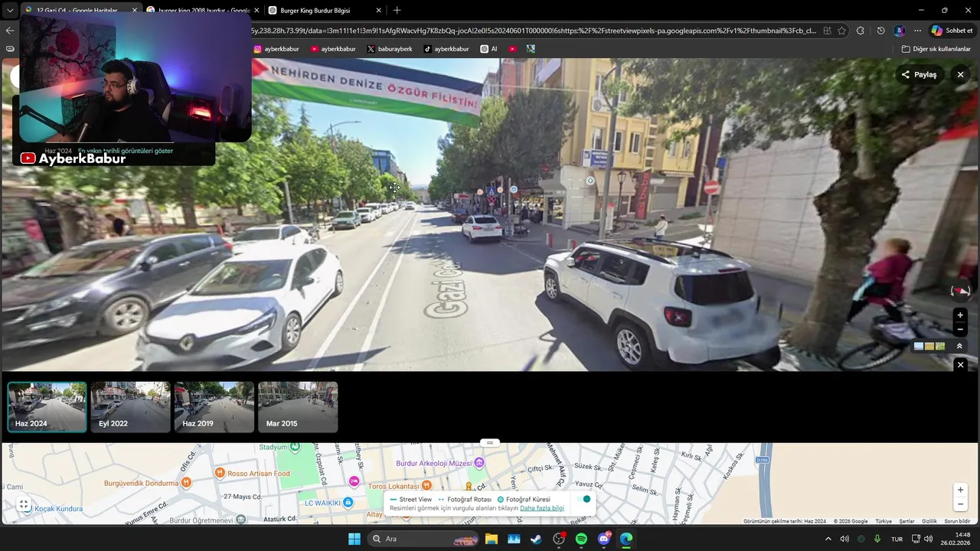This screenshot has width=980, height=551.
Task: Open Spotify from the taskbar
Action: pyautogui.click(x=581, y=539)
